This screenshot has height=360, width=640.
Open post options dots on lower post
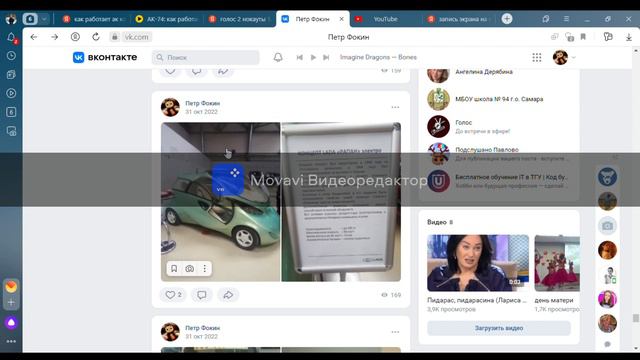pos(395,332)
